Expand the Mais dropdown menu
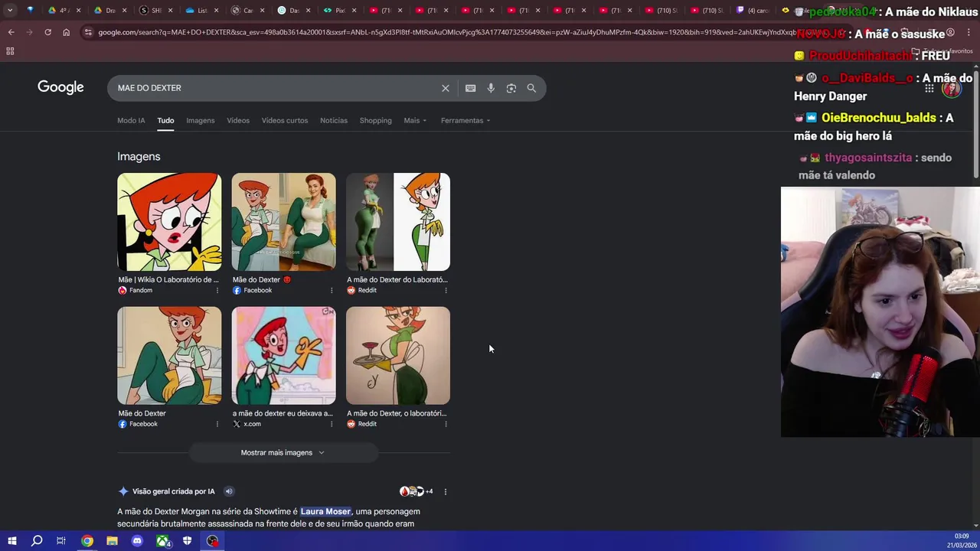The width and height of the screenshot is (980, 551). tap(415, 120)
